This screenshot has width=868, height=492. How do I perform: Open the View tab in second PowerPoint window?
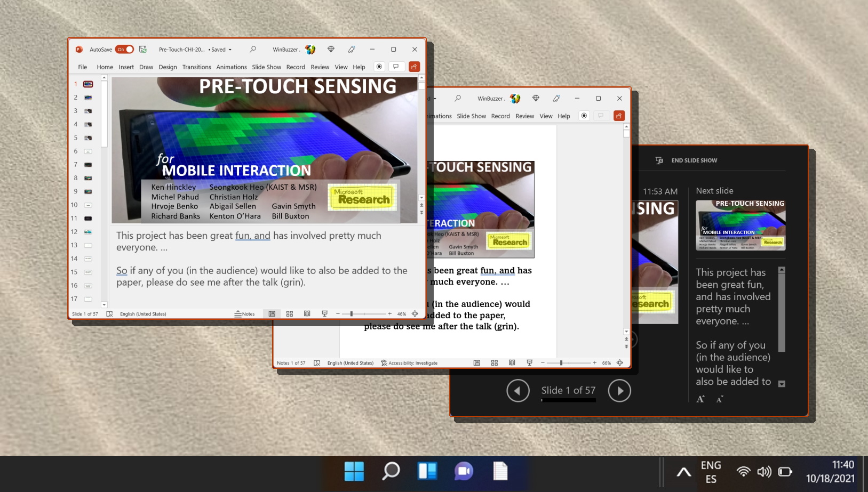point(546,116)
